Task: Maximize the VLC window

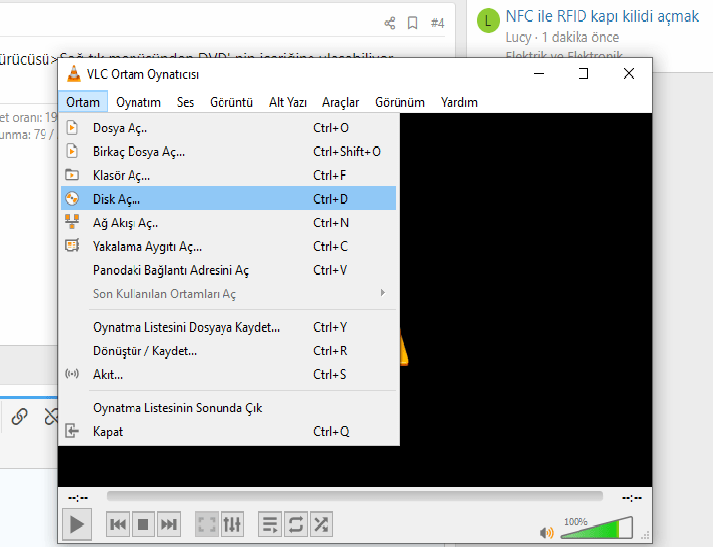Action: [583, 73]
